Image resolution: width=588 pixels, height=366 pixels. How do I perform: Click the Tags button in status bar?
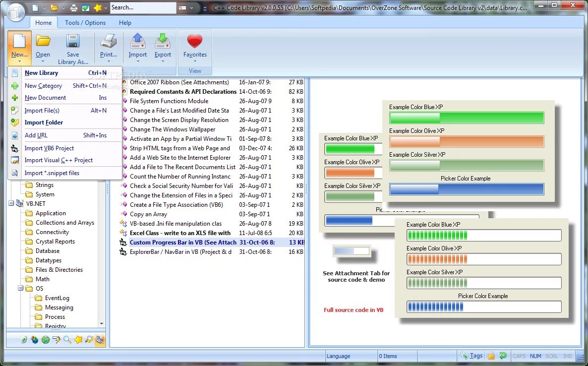click(472, 356)
